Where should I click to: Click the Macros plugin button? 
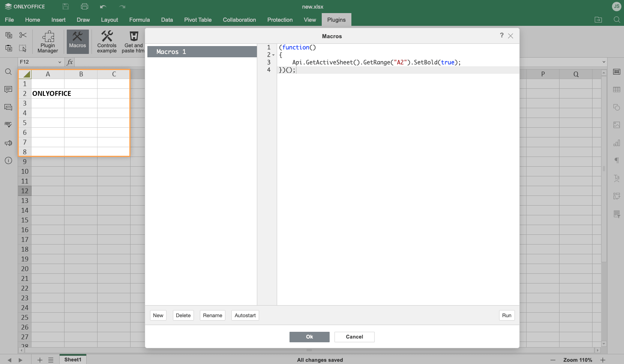[x=78, y=42]
